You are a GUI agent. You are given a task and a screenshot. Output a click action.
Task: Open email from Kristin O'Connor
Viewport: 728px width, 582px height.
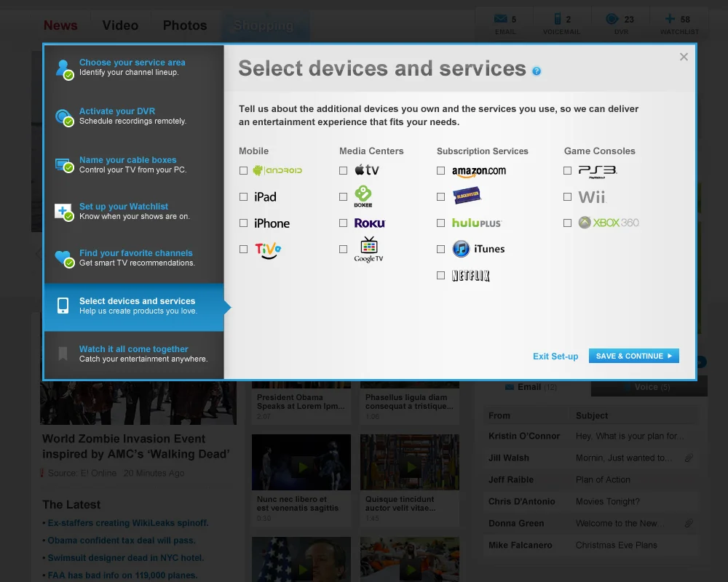590,436
